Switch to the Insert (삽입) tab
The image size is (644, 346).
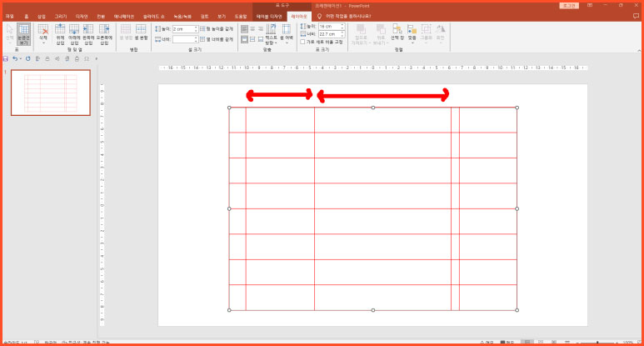click(x=42, y=17)
